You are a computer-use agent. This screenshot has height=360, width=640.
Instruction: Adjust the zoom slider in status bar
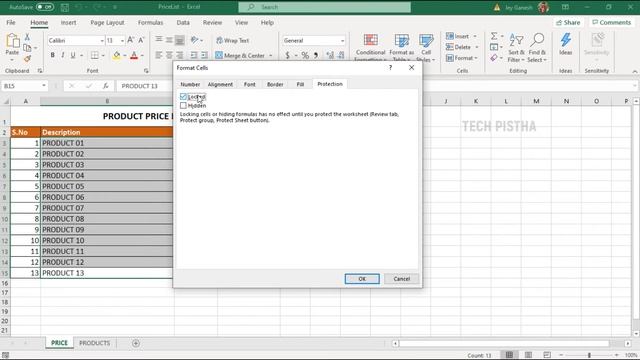589,355
